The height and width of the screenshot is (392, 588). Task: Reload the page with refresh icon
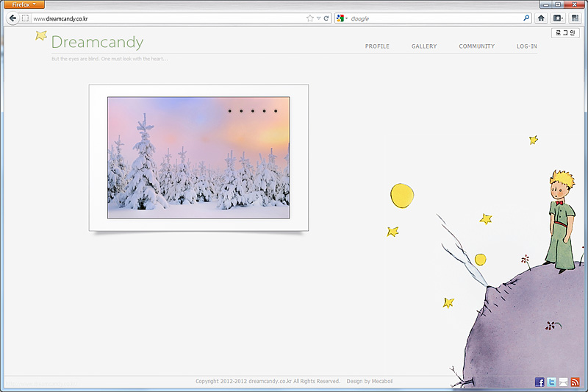[326, 18]
